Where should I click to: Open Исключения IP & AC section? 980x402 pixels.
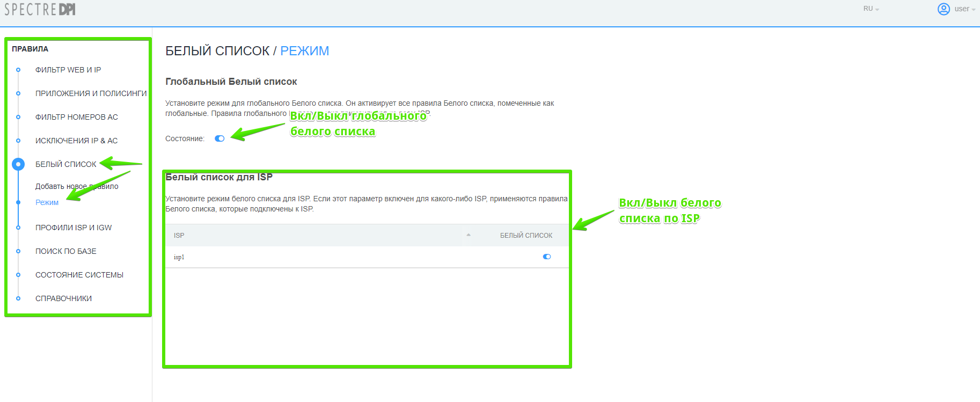(x=76, y=141)
